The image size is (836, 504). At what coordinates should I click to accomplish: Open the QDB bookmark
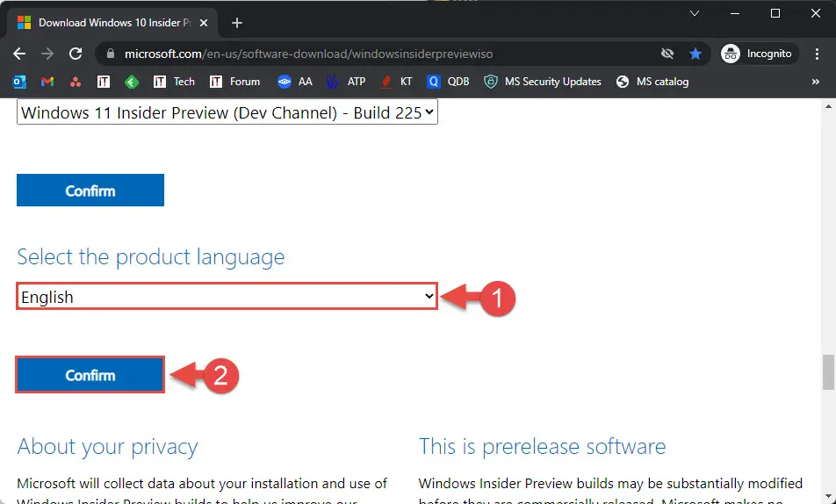pos(448,82)
